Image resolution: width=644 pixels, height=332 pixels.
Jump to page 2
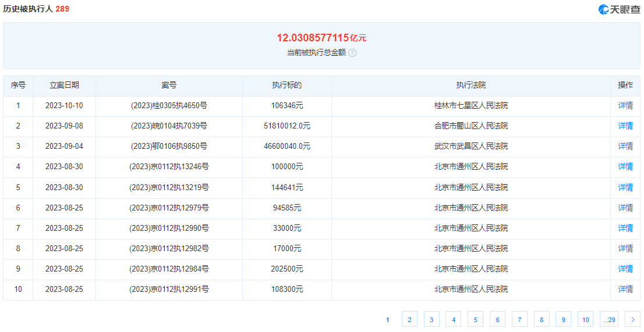click(409, 319)
